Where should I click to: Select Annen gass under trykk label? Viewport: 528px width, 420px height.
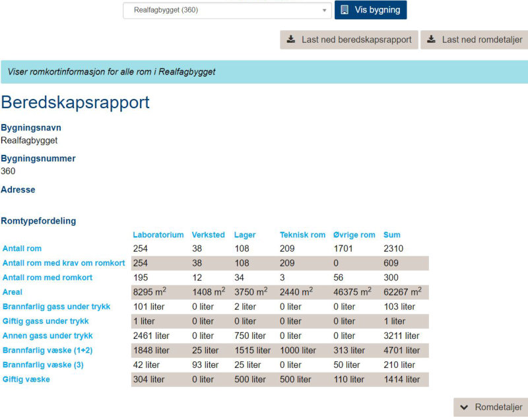pos(48,336)
